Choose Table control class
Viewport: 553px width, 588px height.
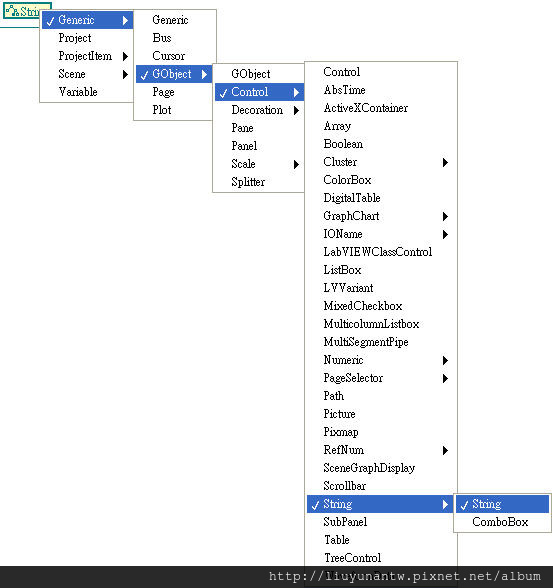click(x=380, y=540)
